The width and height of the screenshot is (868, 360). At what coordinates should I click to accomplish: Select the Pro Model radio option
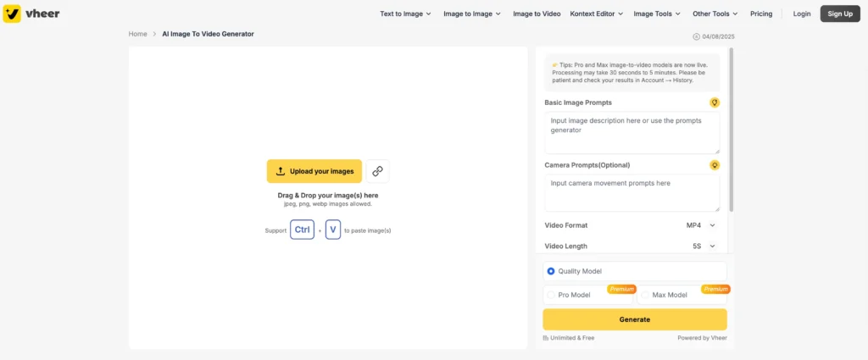click(551, 295)
